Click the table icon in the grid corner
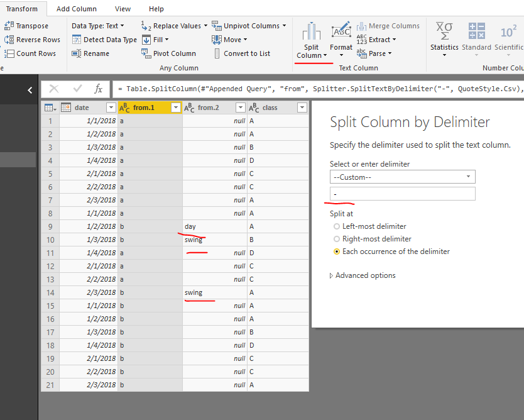The image size is (524, 420). point(50,108)
